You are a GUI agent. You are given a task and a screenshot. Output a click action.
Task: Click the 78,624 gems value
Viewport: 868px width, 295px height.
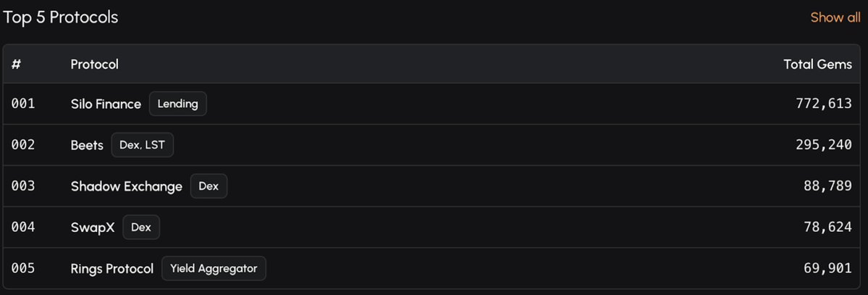(x=827, y=228)
